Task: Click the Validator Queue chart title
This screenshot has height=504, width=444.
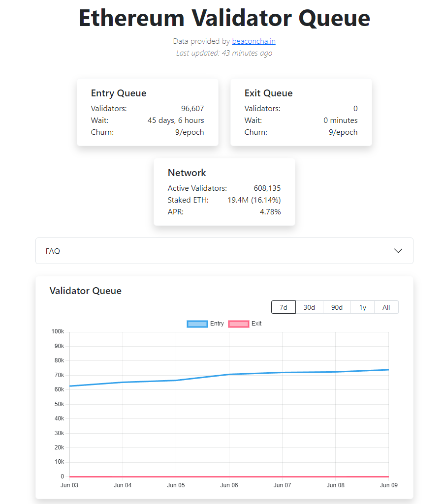Action: pyautogui.click(x=86, y=291)
